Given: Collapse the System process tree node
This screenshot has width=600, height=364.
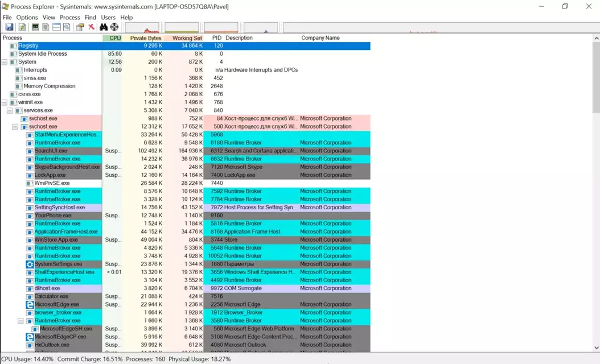Looking at the screenshot, I should [x=4, y=62].
